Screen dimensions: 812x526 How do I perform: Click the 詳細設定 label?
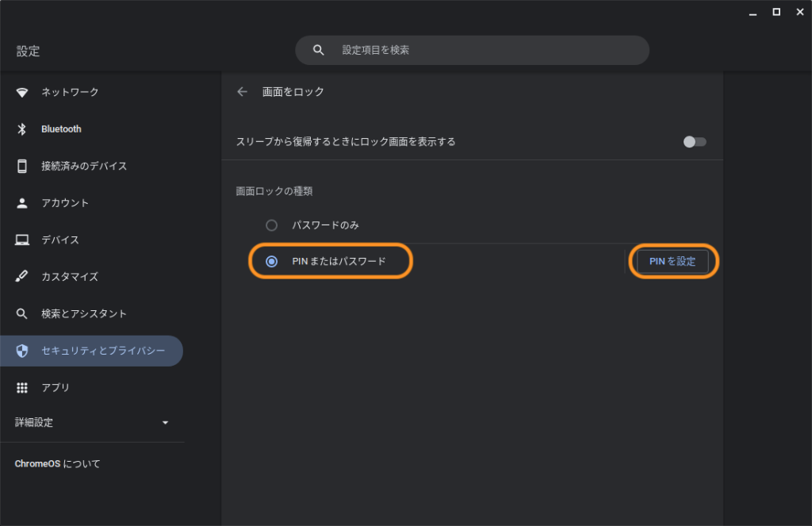click(34, 423)
